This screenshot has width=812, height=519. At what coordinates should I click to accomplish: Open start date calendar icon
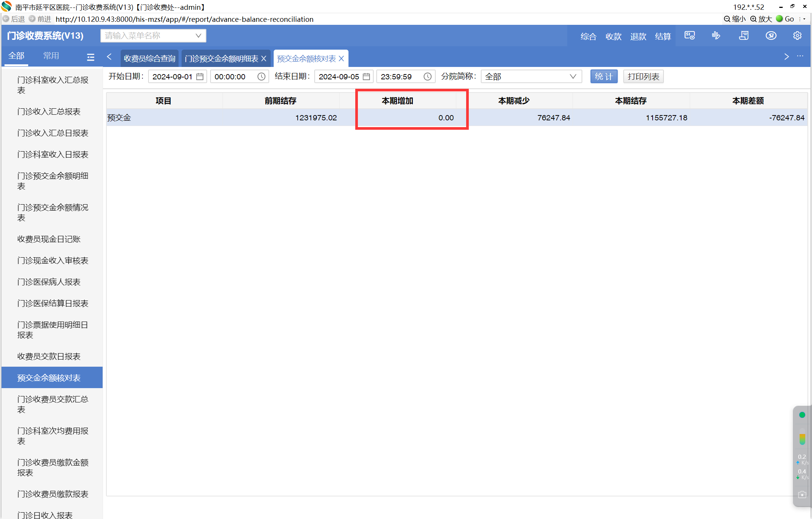tap(200, 77)
